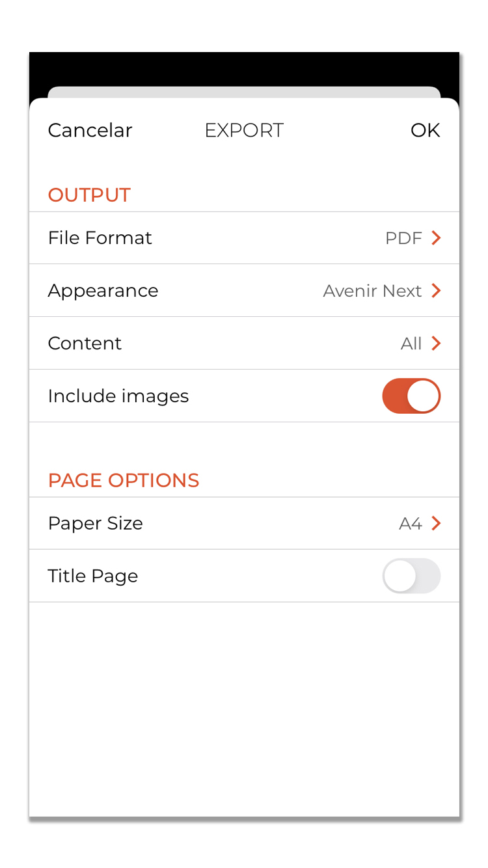Viewport: 488px width, 868px height.
Task: Disable the Include images switch
Action: [411, 396]
